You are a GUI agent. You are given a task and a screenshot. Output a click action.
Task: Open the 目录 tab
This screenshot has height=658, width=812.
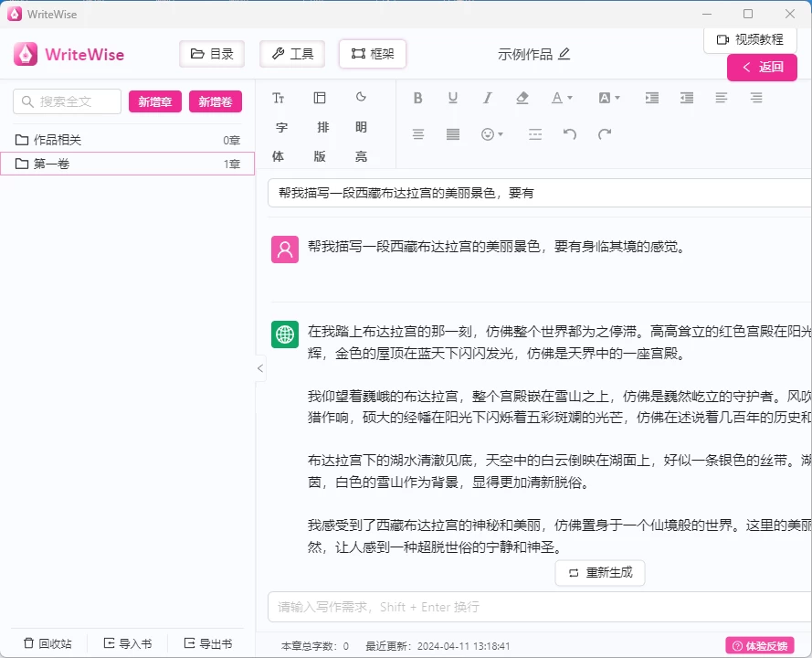[212, 54]
